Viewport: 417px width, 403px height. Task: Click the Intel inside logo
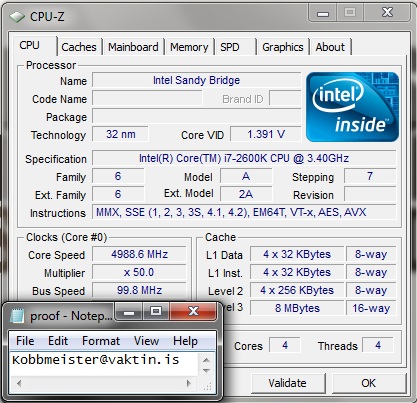pyautogui.click(x=352, y=107)
